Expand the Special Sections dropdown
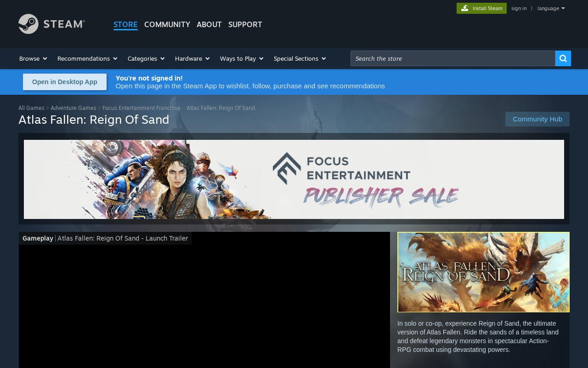 [x=300, y=58]
